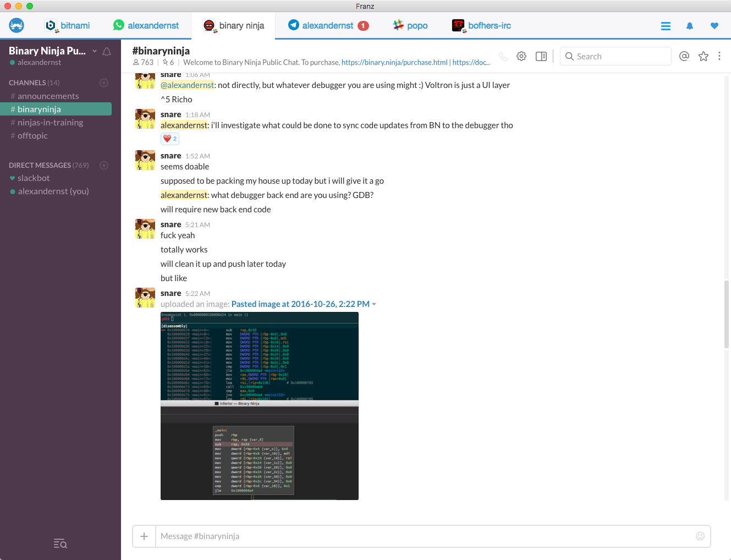This screenshot has width=731, height=560.
Task: Click the 5:21 AM message timestamp
Action: [197, 225]
